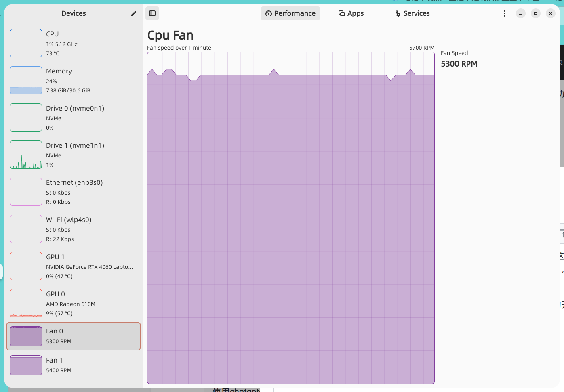Switch to the Performance tab
This screenshot has height=392, width=564.
pos(290,13)
